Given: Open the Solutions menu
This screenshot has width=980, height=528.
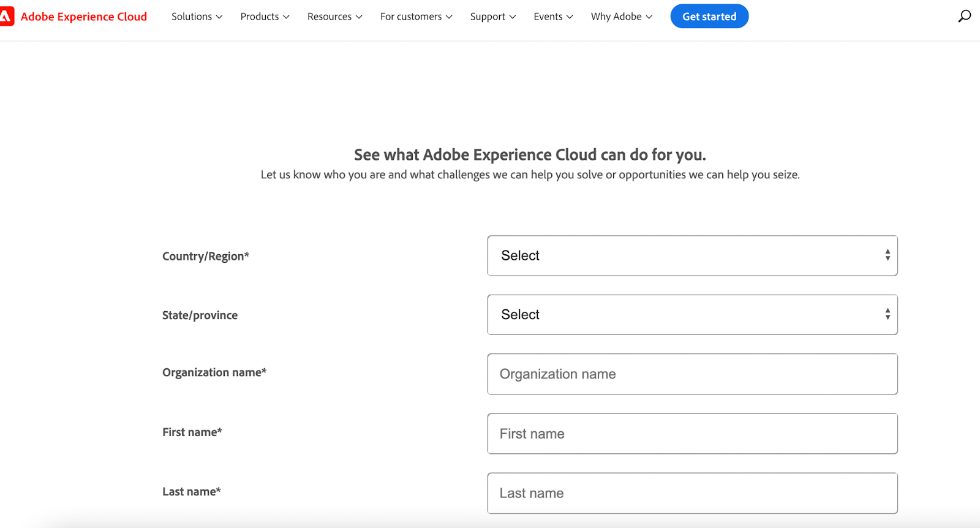Looking at the screenshot, I should (x=197, y=17).
